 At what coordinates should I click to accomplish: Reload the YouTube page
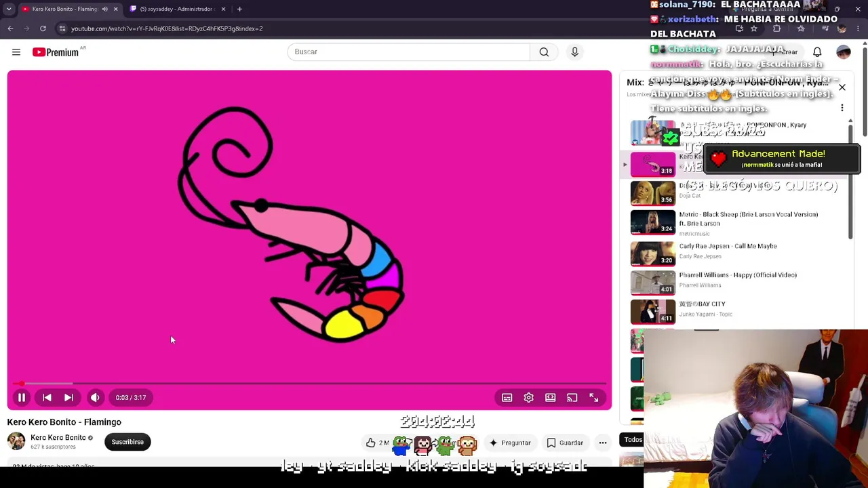pos(43,28)
